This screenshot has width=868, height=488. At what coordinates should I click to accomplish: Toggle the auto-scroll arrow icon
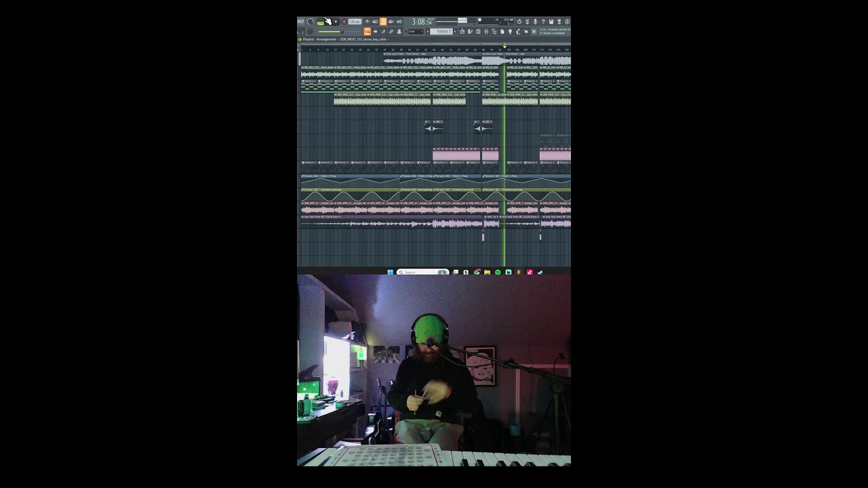click(x=376, y=31)
